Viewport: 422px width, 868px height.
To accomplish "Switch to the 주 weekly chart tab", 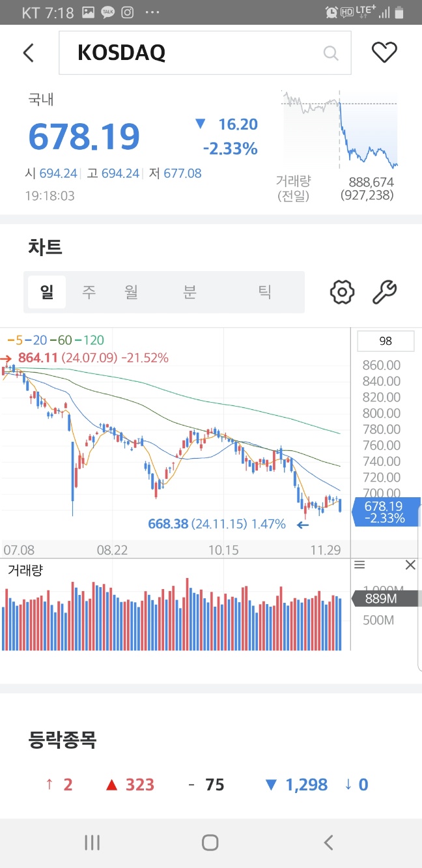I will pos(89,292).
